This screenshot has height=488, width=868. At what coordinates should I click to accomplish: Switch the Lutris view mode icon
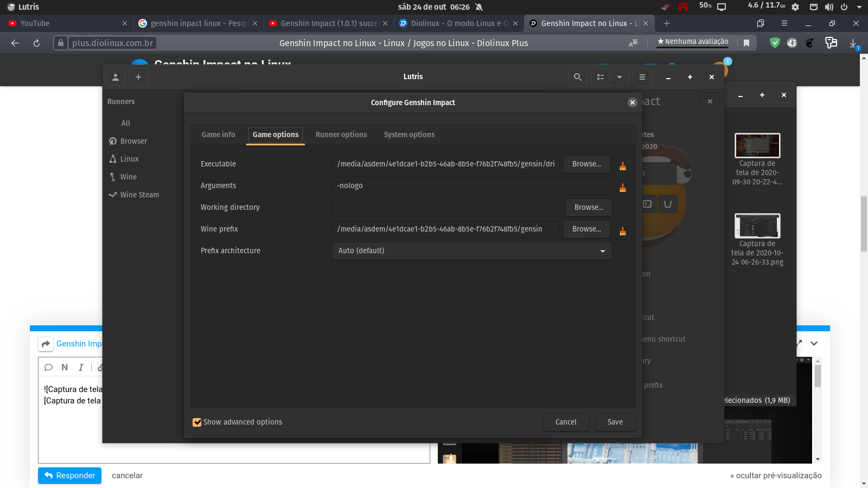point(601,77)
